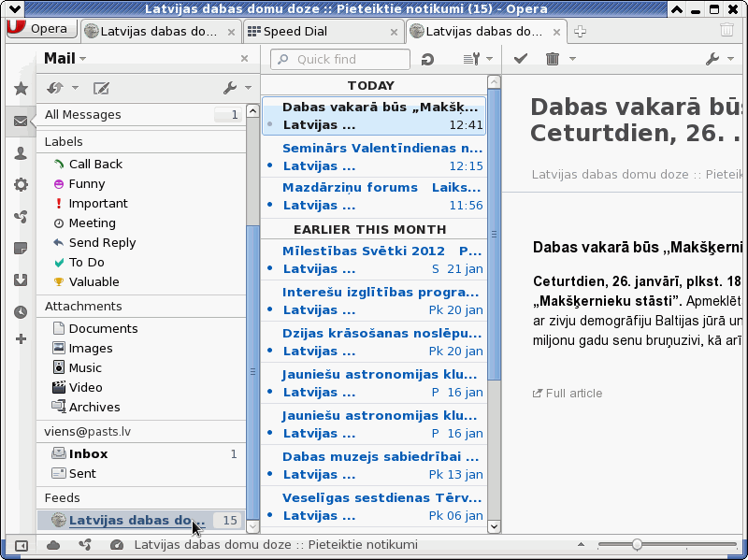Open zoom options arrow in status bar
Image resolution: width=748 pixels, height=560 pixels.
point(581,544)
